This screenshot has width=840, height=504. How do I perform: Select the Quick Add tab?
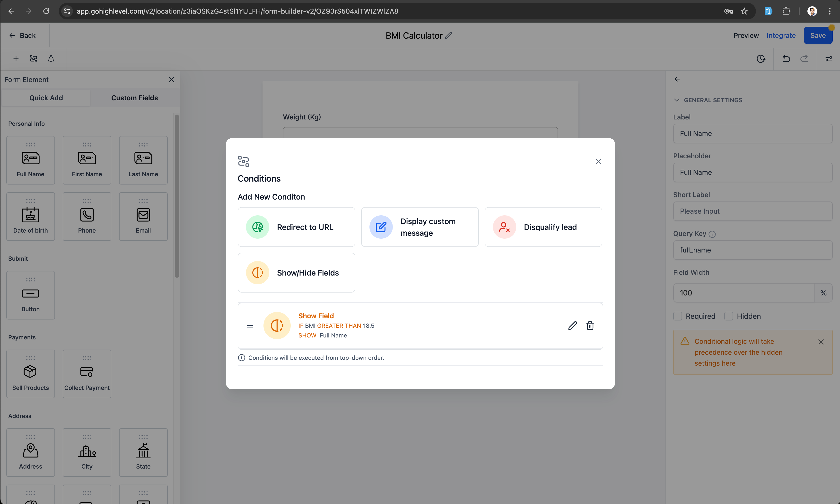[46, 98]
